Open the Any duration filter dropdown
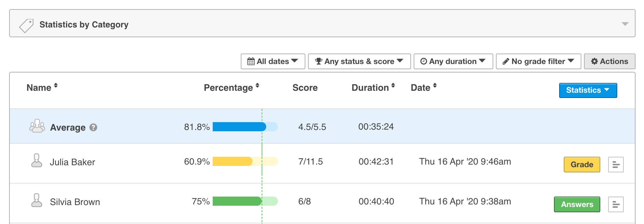This screenshot has height=224, width=644. (453, 61)
